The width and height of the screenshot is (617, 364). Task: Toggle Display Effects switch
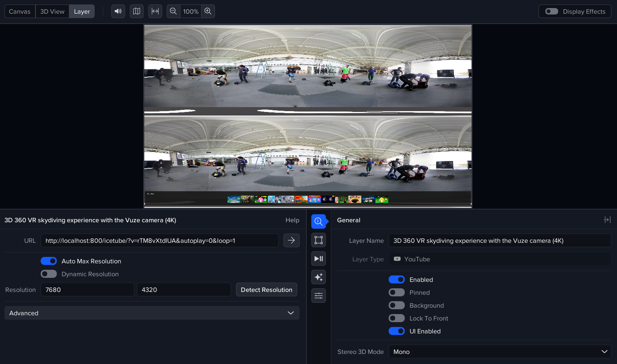(551, 11)
